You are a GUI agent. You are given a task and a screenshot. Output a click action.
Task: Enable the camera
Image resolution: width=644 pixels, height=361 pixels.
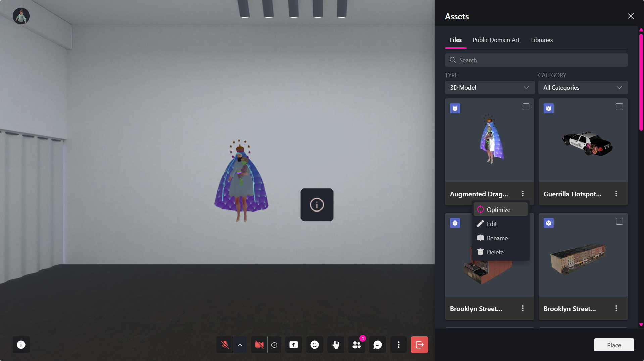pyautogui.click(x=259, y=345)
